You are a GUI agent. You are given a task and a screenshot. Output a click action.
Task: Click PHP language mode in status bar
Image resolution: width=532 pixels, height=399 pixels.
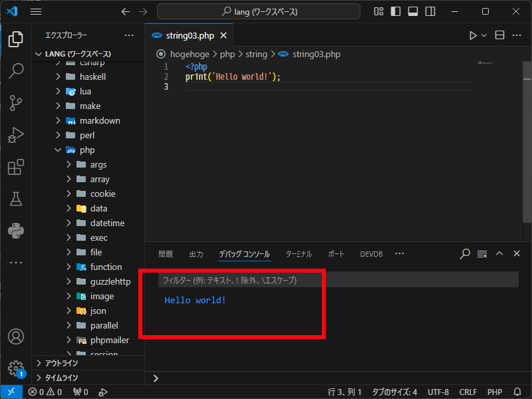tap(494, 392)
